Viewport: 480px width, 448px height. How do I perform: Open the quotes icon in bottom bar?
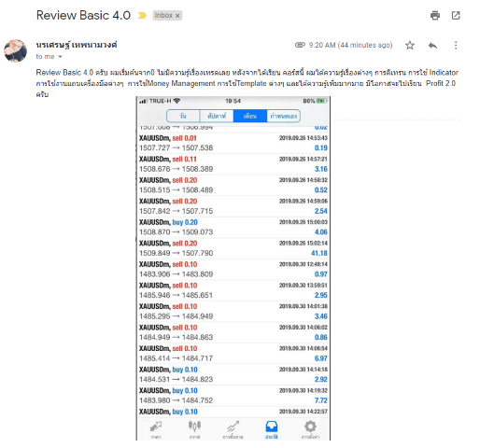click(x=156, y=429)
